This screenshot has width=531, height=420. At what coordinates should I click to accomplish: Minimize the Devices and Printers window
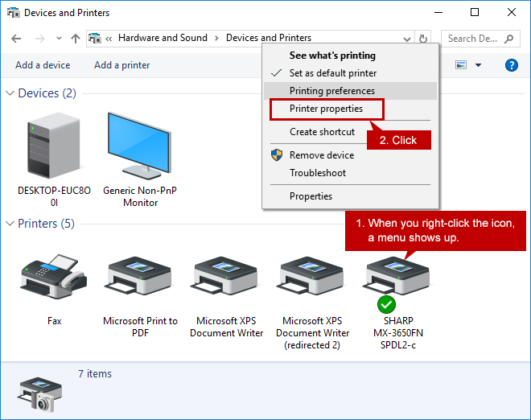coord(438,13)
